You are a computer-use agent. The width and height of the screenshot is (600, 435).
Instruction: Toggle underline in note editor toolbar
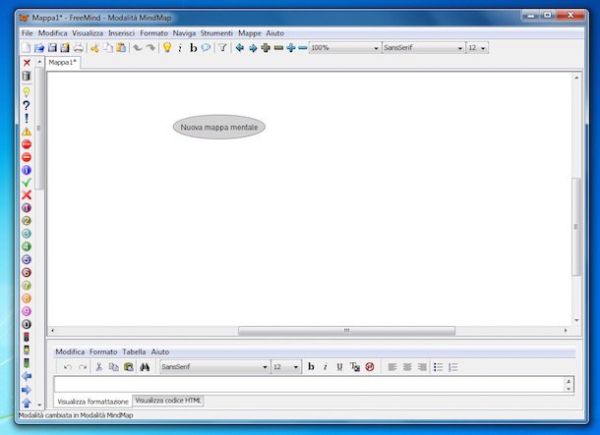point(339,367)
